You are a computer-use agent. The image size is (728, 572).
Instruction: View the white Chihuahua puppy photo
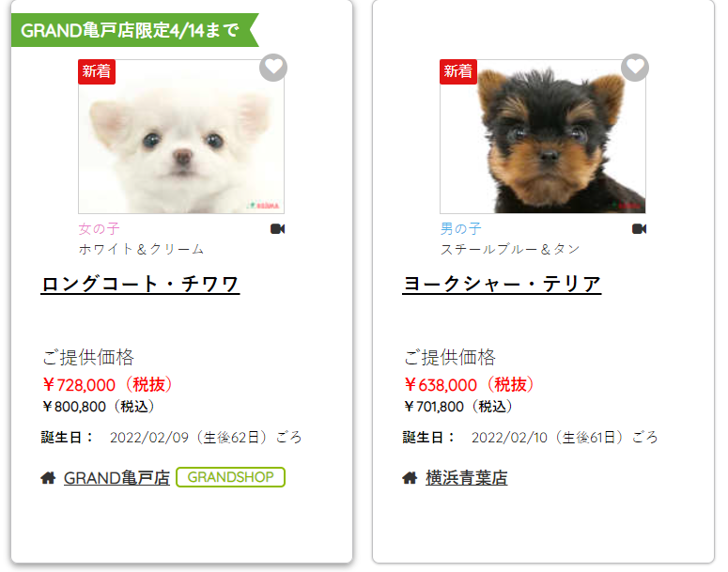point(181,136)
